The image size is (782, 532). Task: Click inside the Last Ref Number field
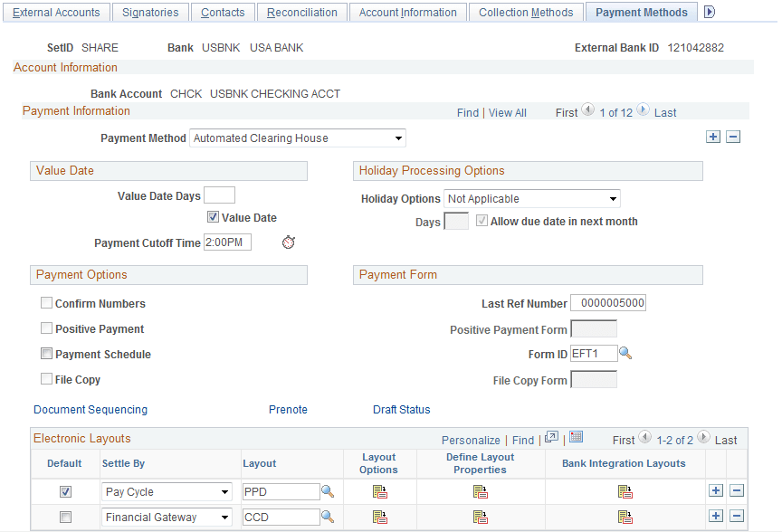point(607,302)
